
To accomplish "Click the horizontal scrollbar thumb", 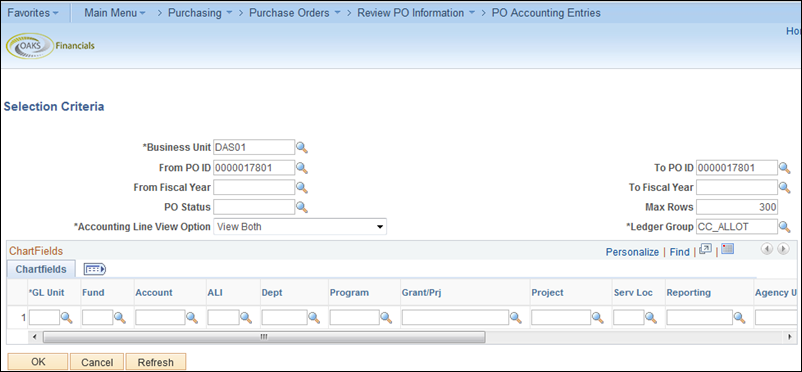I will (264, 337).
